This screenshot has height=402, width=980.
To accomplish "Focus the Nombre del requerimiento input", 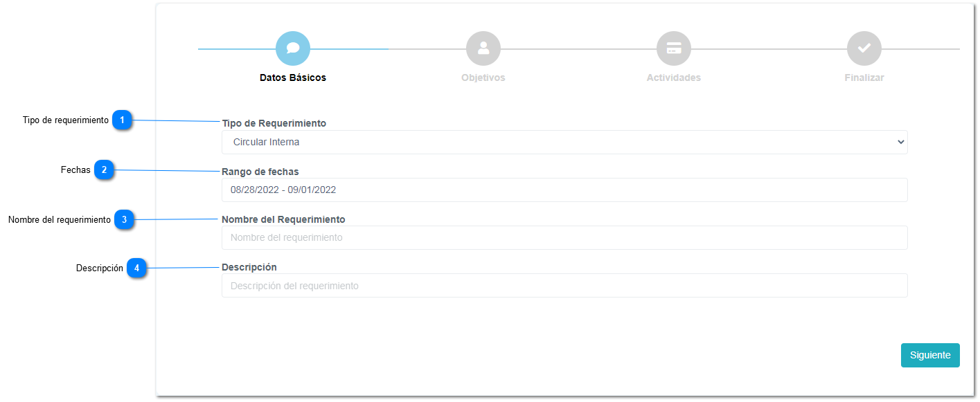I will [x=564, y=237].
